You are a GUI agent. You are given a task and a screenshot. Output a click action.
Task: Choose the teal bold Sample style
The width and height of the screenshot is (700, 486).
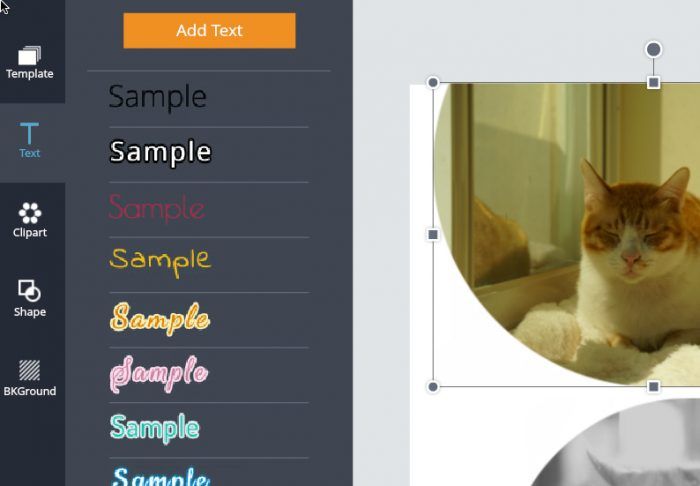pos(154,428)
